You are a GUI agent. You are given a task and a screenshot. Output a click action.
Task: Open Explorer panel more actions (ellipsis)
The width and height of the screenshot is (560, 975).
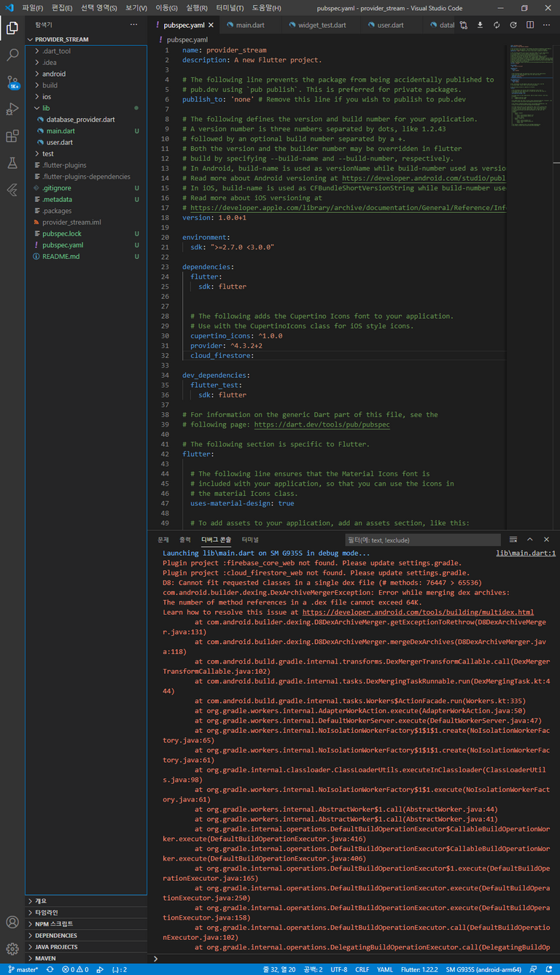pos(133,25)
